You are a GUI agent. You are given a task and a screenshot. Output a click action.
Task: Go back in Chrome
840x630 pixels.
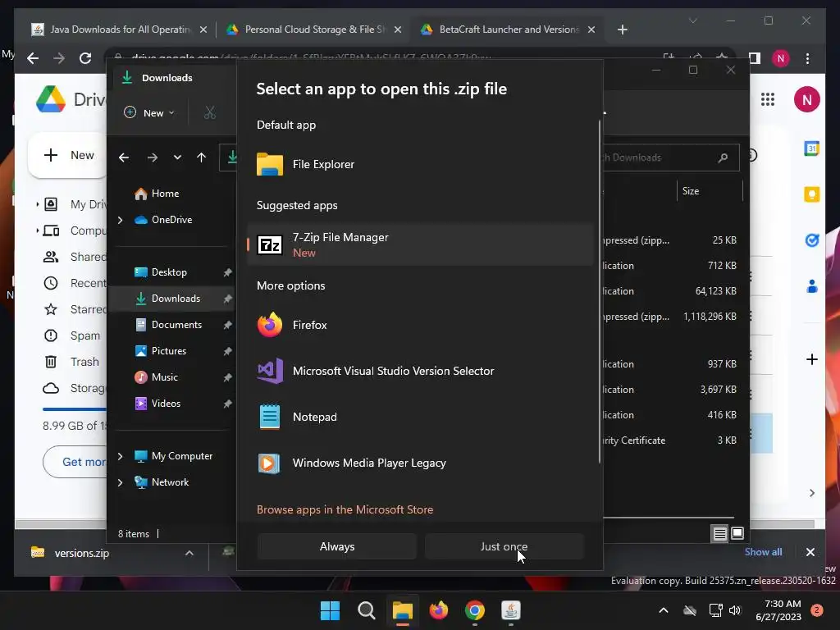point(33,58)
